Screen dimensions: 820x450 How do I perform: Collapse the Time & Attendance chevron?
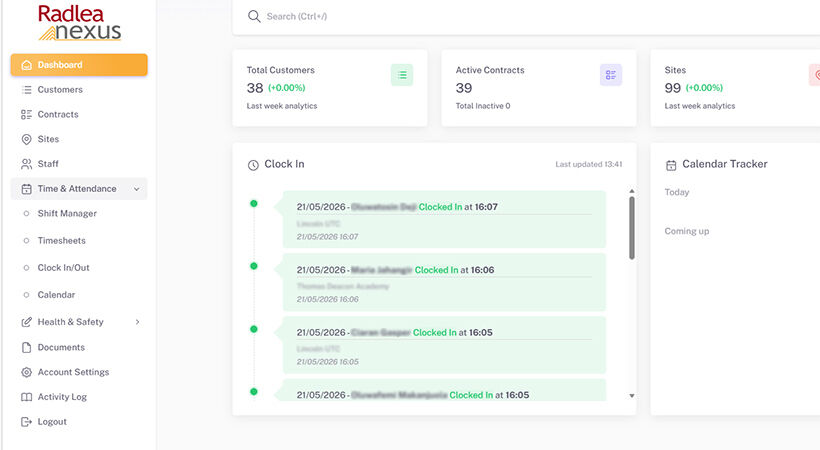(x=136, y=189)
